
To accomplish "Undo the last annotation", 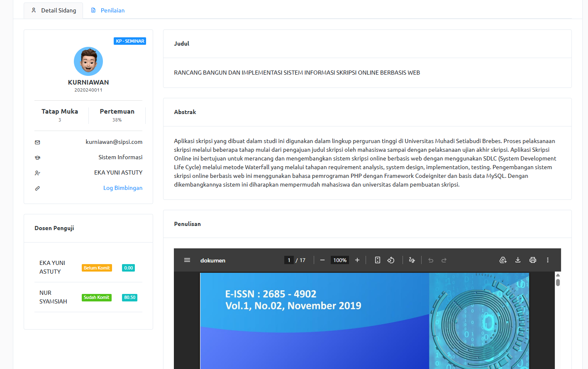I will [431, 260].
